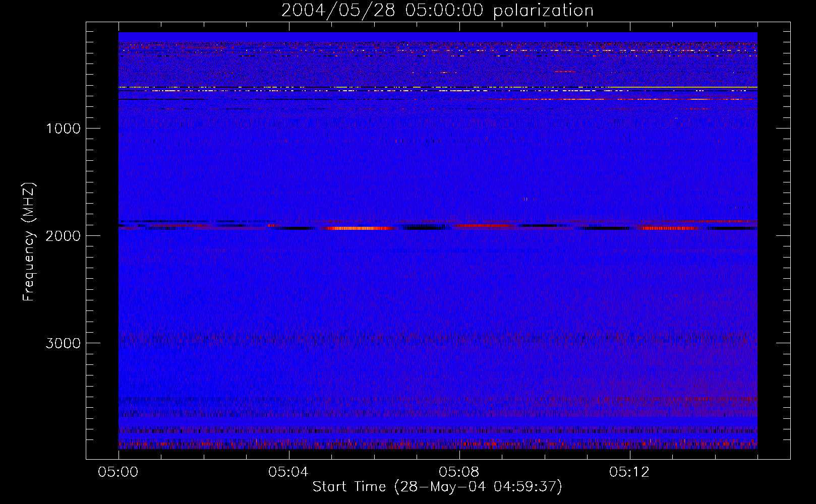Click the "Start Time (28-May-04 04:59:37)" label
Screen dimensions: 816x504
[437, 487]
